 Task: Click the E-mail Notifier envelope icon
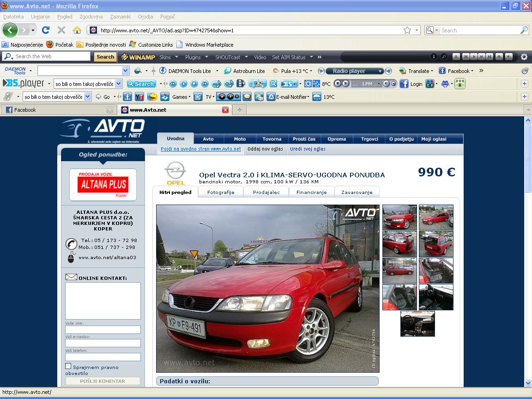click(x=271, y=97)
